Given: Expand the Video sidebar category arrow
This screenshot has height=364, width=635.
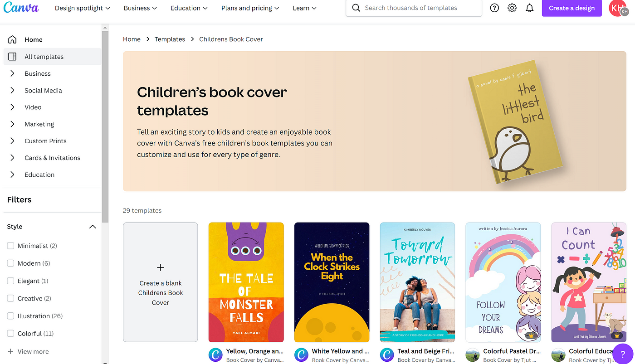Looking at the screenshot, I should pos(12,107).
